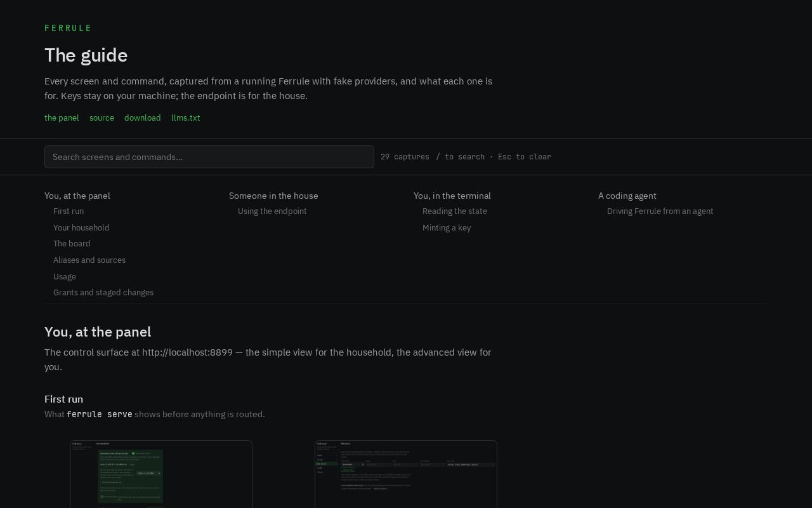812x508 pixels.
Task: Open "Aliases and sources" contents entry
Action: pos(89,260)
